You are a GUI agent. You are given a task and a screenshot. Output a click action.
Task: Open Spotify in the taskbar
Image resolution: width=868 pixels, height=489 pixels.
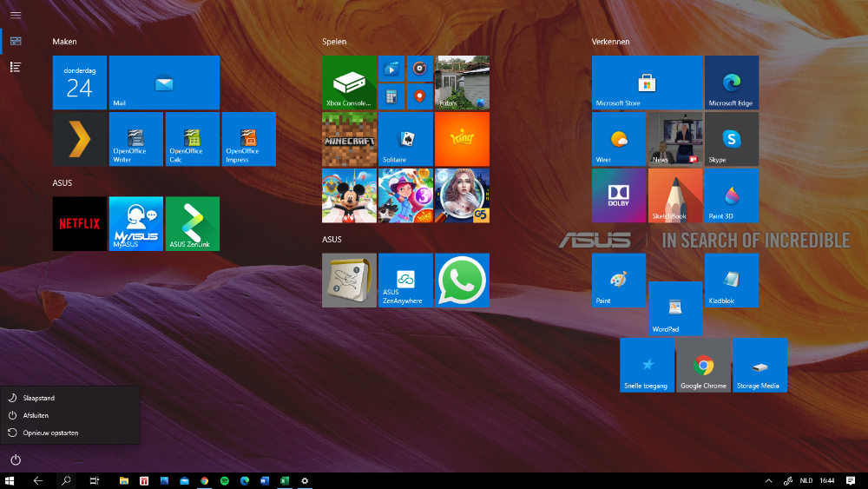coord(224,480)
